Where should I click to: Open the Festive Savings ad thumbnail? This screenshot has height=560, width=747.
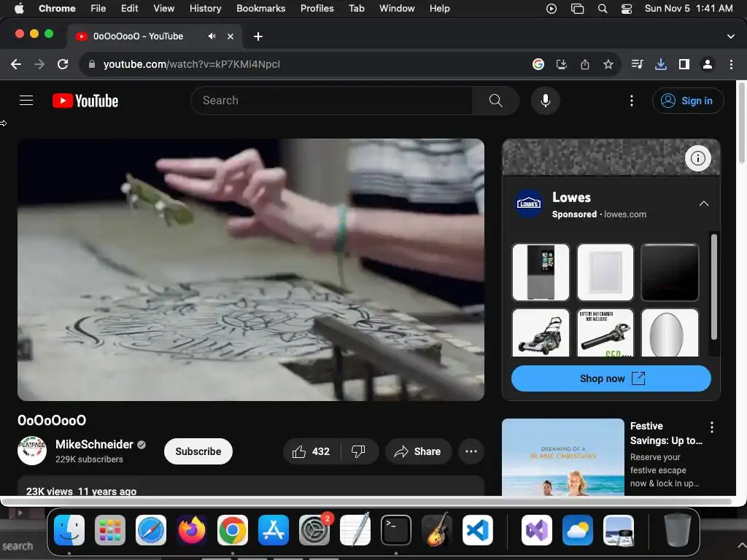click(563, 457)
